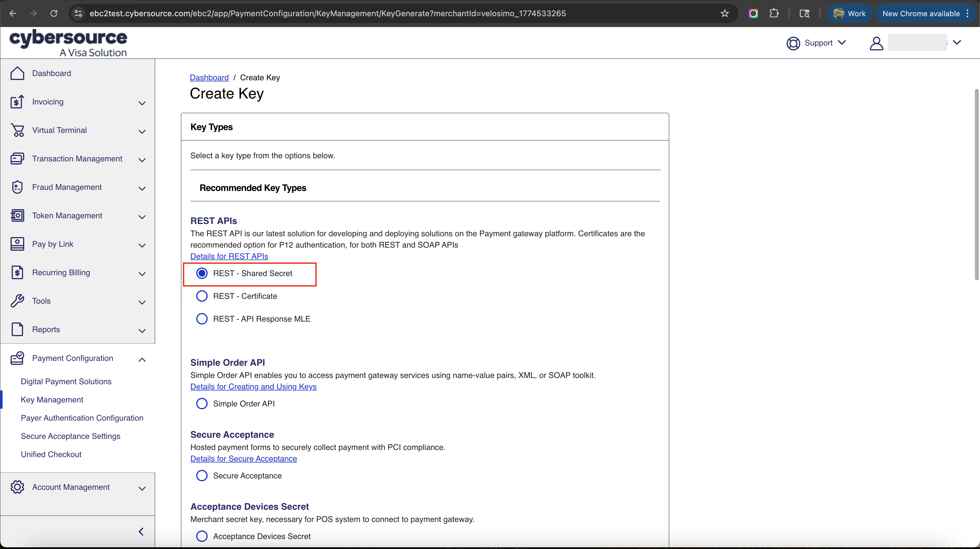The width and height of the screenshot is (980, 549).
Task: Select Acceptance Devices Secret radio button
Action: [x=202, y=536]
